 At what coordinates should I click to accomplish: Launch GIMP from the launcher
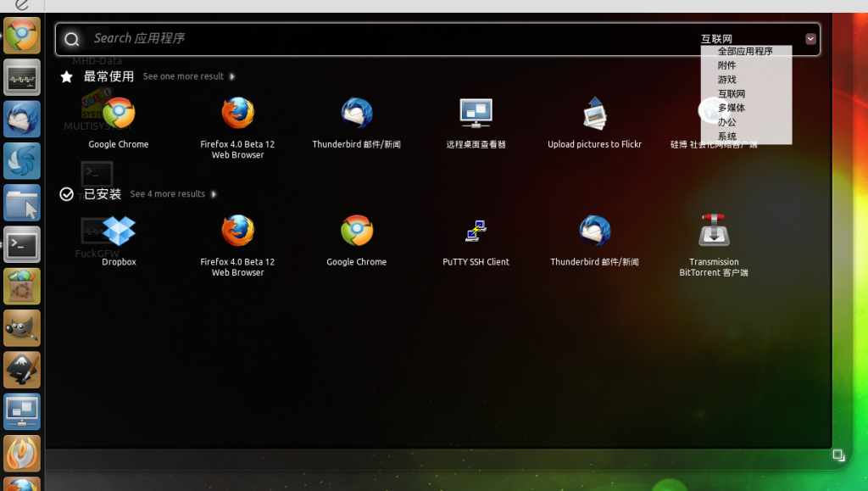[22, 328]
